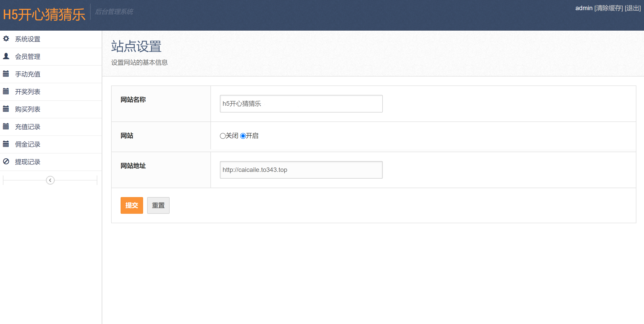
Task: Focus the 网站地址 URL field
Action: [301, 170]
